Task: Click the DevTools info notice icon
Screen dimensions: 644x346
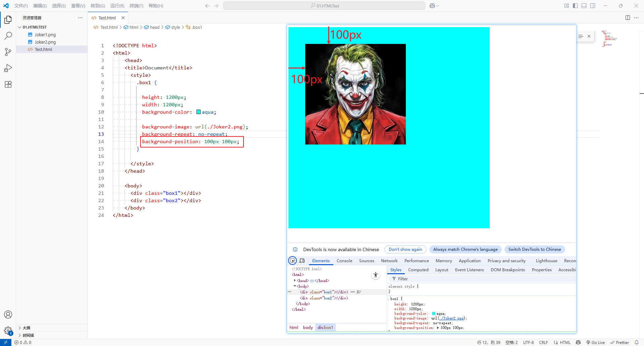Action: pyautogui.click(x=295, y=249)
